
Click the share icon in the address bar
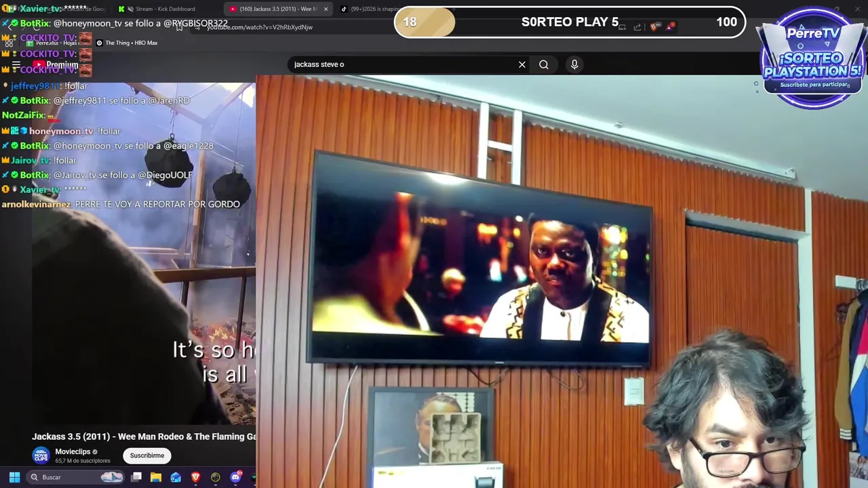(637, 27)
